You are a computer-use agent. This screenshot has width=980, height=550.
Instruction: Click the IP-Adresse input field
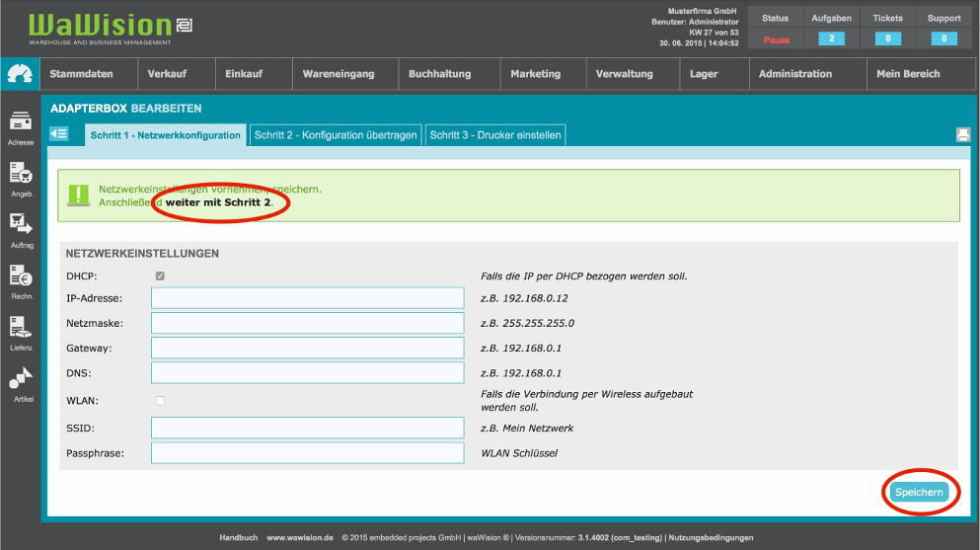[307, 298]
